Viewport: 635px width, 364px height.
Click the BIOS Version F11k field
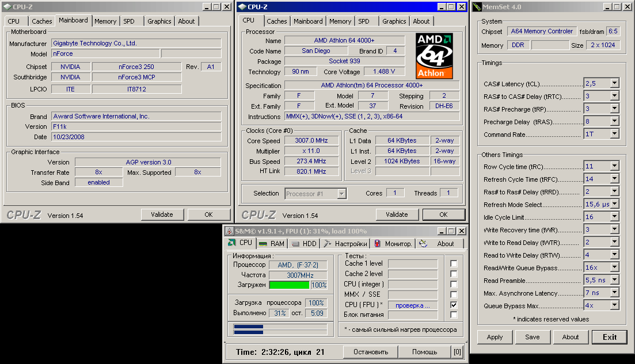[x=136, y=127]
